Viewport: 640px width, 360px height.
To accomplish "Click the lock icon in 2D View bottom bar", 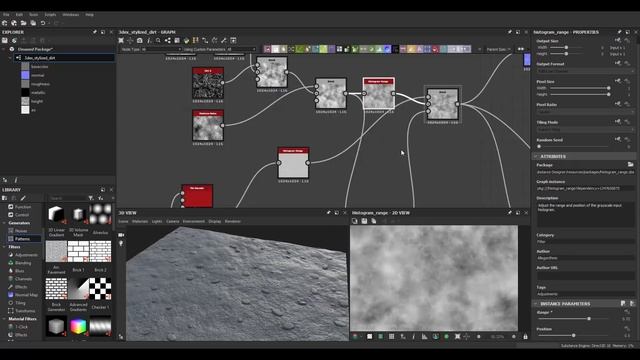I will 525,336.
